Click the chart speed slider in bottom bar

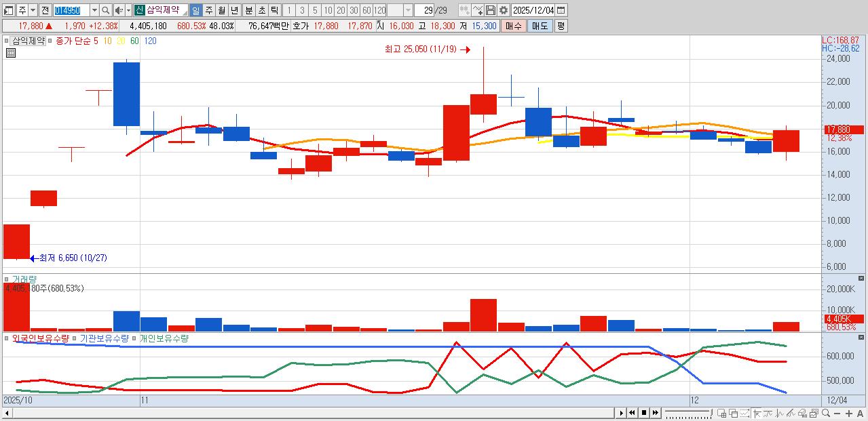tap(688, 413)
